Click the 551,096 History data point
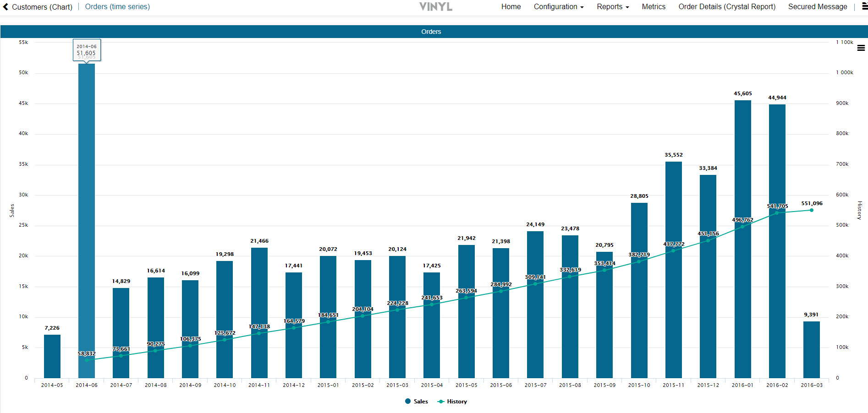Screen dimensions: 868x413 [x=811, y=210]
